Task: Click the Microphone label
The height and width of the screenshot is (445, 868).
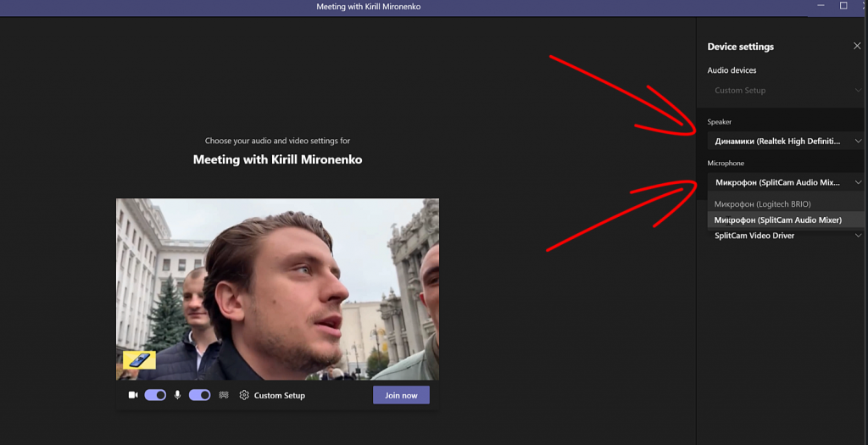Action: (726, 164)
